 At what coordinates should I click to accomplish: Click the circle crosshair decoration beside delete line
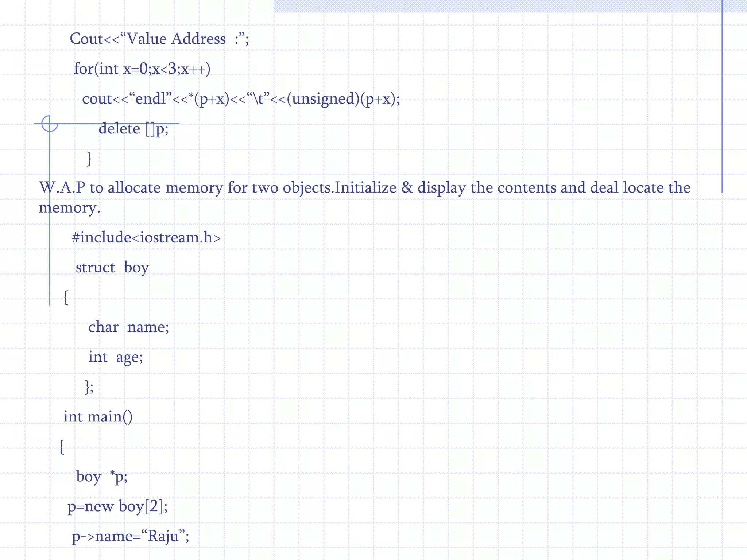click(50, 124)
